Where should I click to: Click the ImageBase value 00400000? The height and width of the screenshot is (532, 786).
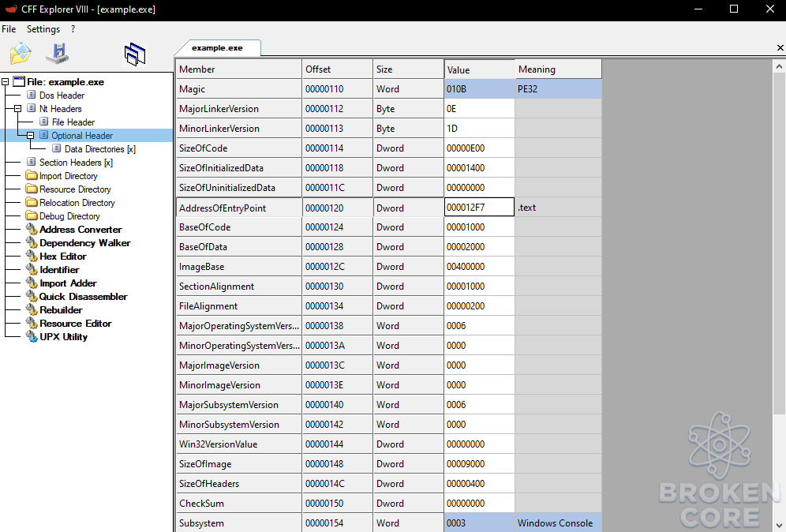point(479,267)
